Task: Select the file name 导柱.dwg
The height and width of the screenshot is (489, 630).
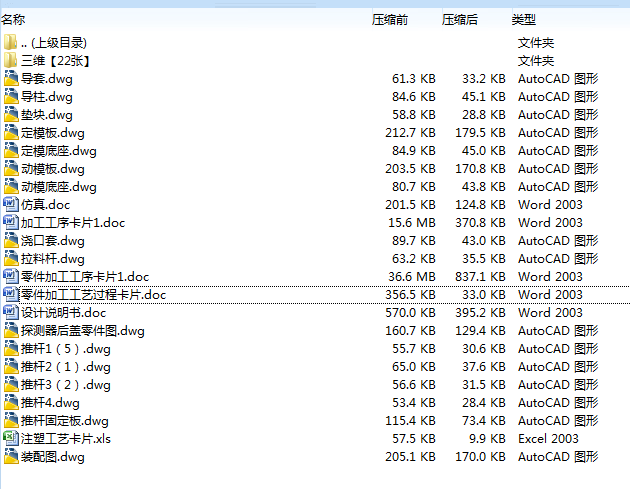Action: [47, 97]
